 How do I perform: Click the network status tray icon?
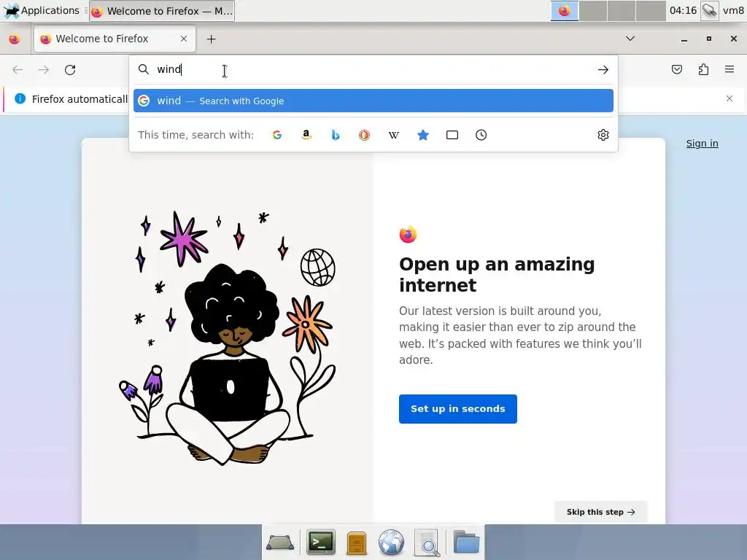(709, 10)
